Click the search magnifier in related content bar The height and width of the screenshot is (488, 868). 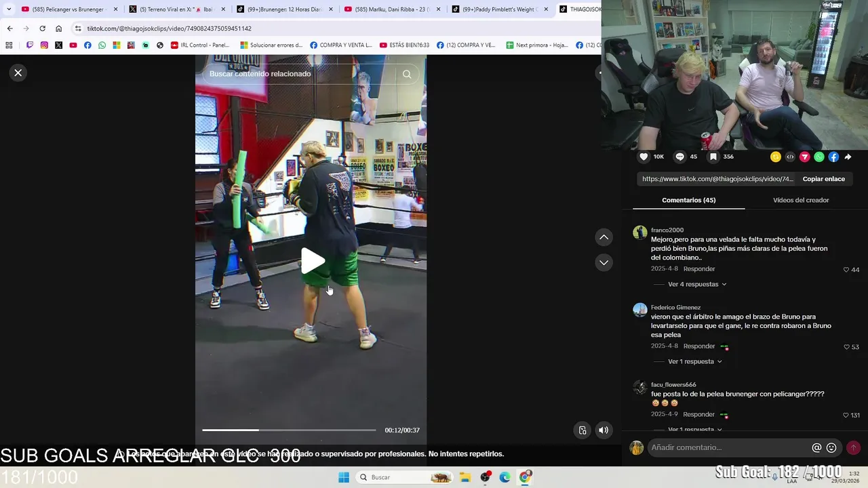pyautogui.click(x=407, y=74)
